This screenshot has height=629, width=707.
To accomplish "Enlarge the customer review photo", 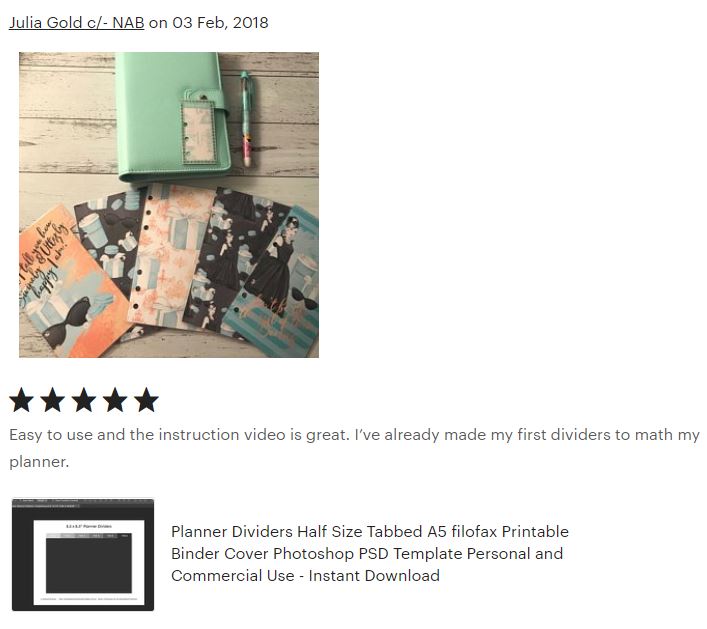I will click(169, 205).
